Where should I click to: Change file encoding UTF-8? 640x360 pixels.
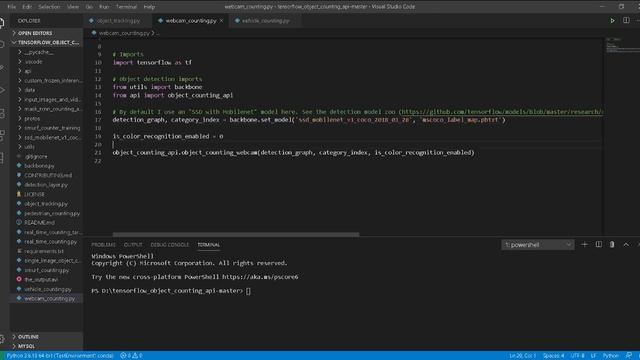[578, 356]
